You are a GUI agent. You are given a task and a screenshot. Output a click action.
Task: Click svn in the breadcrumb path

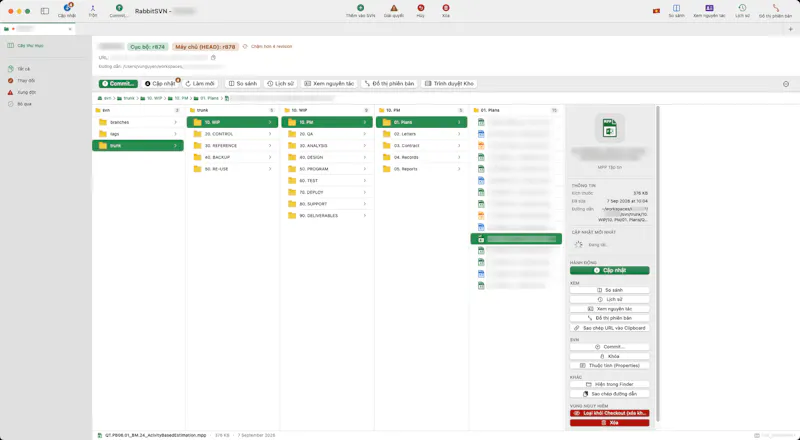click(x=104, y=98)
